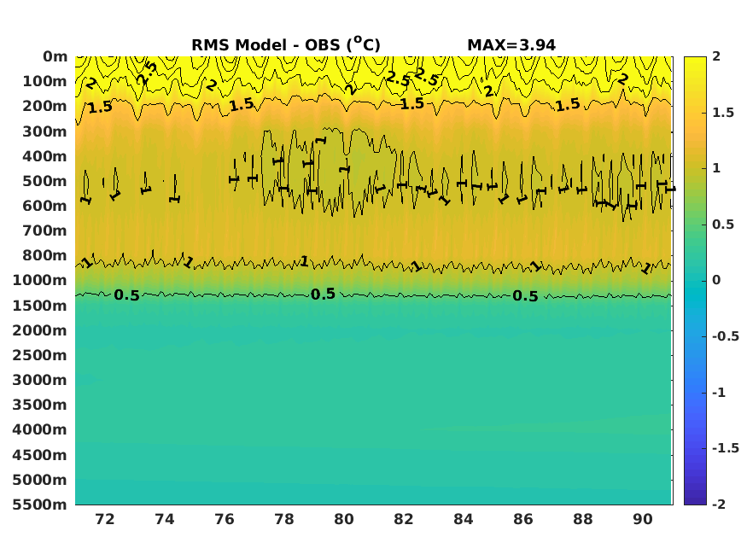The image size is (747, 560).
Task: Select the "3500m" depth axis label
Action: pyautogui.click(x=40, y=405)
